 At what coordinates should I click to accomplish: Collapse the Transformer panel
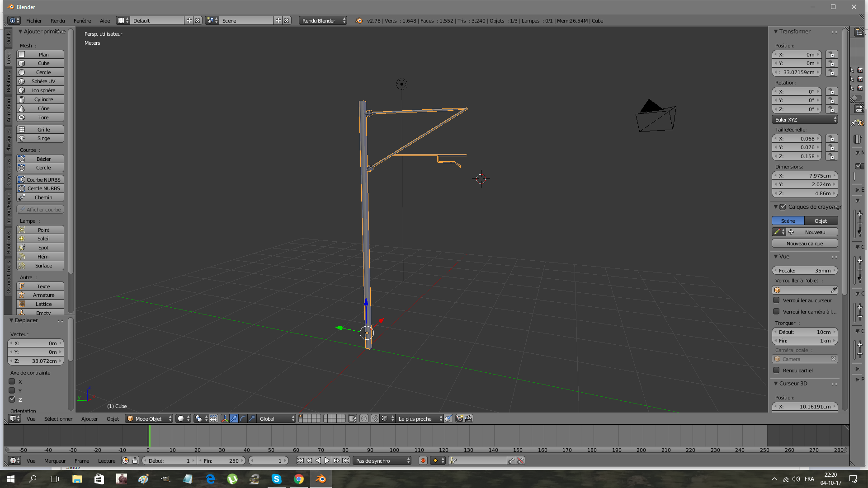776,31
